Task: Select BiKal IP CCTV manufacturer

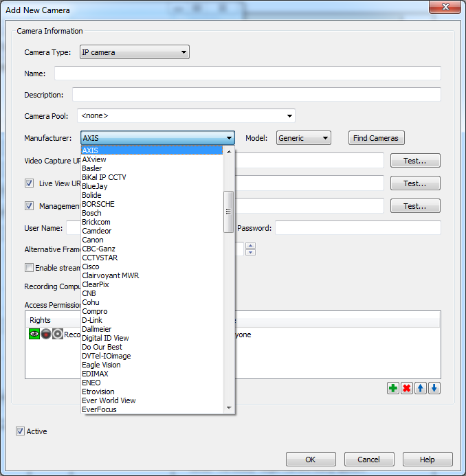Action: 152,177
